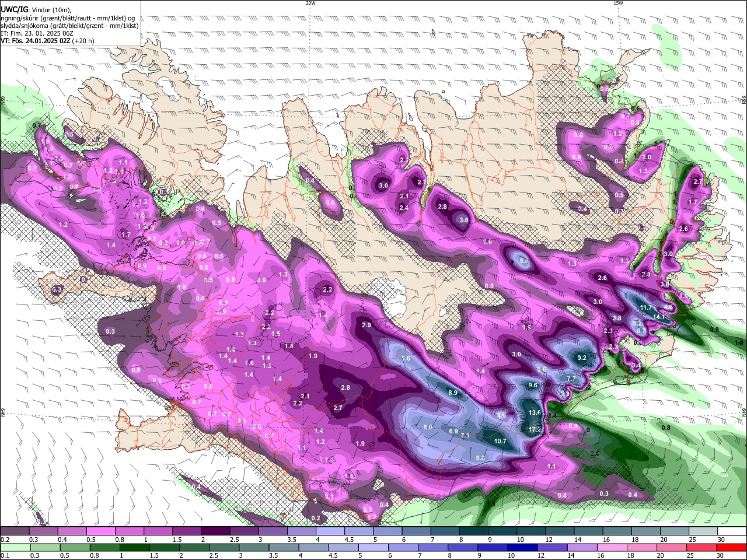Select the 9.2 value on the map
Screen dimensions: 747x560
tap(581, 357)
